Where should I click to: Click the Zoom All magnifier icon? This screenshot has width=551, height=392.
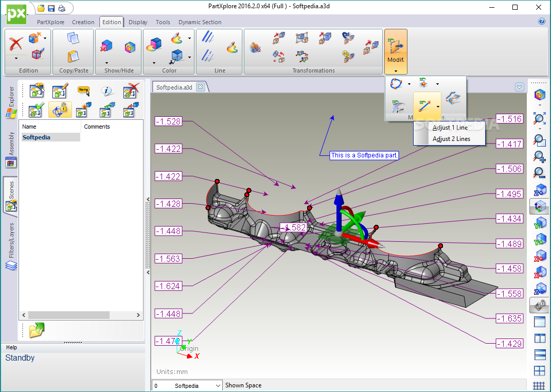coord(539,119)
